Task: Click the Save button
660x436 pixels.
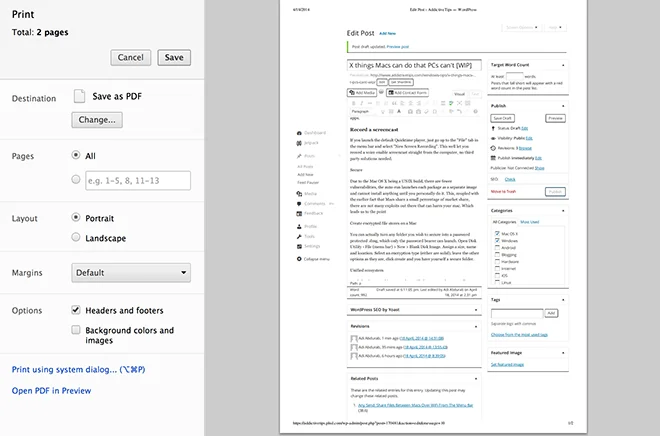Action: tap(174, 58)
